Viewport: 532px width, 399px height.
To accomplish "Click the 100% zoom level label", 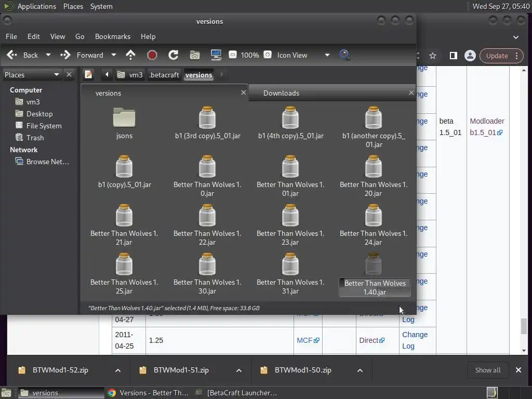I will tap(250, 55).
